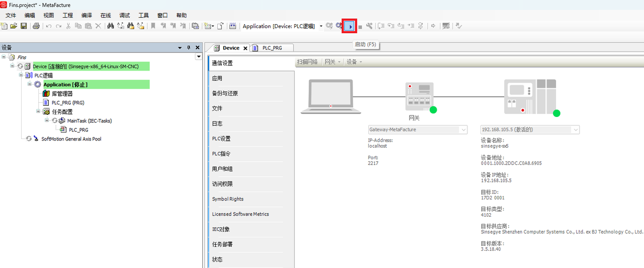This screenshot has width=644, height=268.
Task: Open the Gateway-MetaFacture dropdown
Action: 463,129
